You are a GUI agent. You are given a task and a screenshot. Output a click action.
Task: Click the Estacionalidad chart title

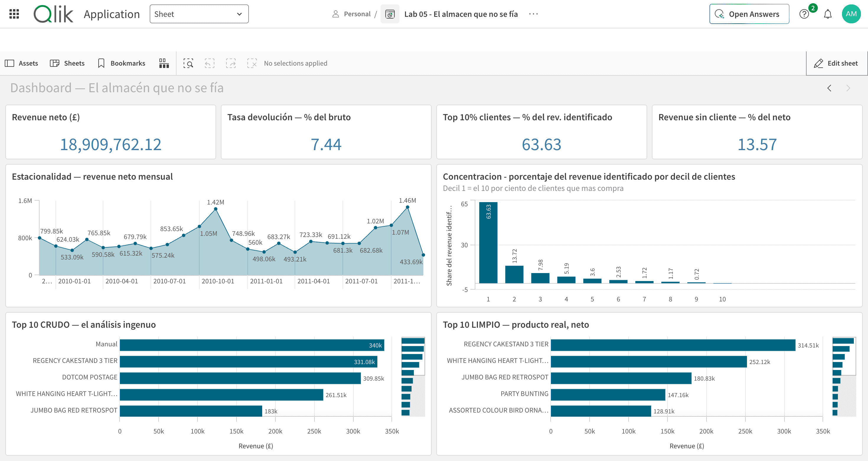[x=92, y=176]
